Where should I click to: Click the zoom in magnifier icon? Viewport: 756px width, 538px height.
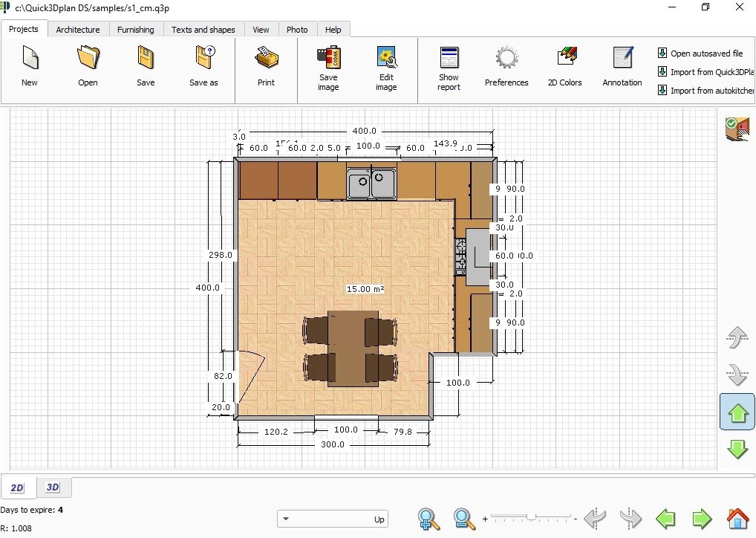pos(428,519)
